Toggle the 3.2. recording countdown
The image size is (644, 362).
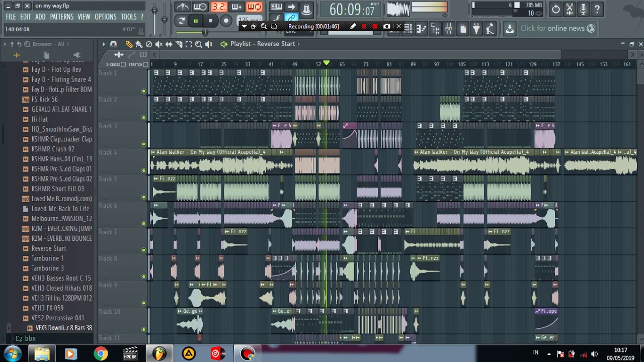(218, 7)
